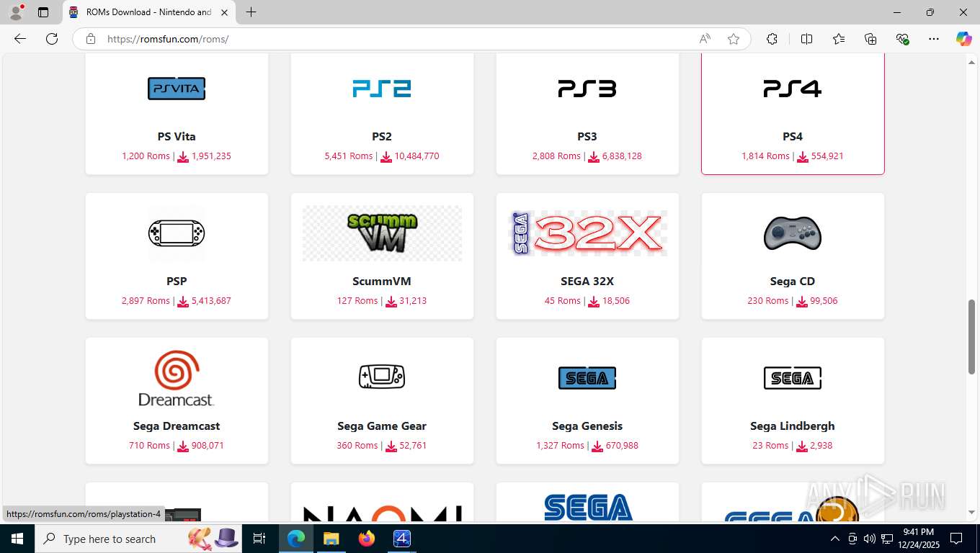This screenshot has width=980, height=553.
Task: Open a new tab with plus button
Action: point(251,12)
